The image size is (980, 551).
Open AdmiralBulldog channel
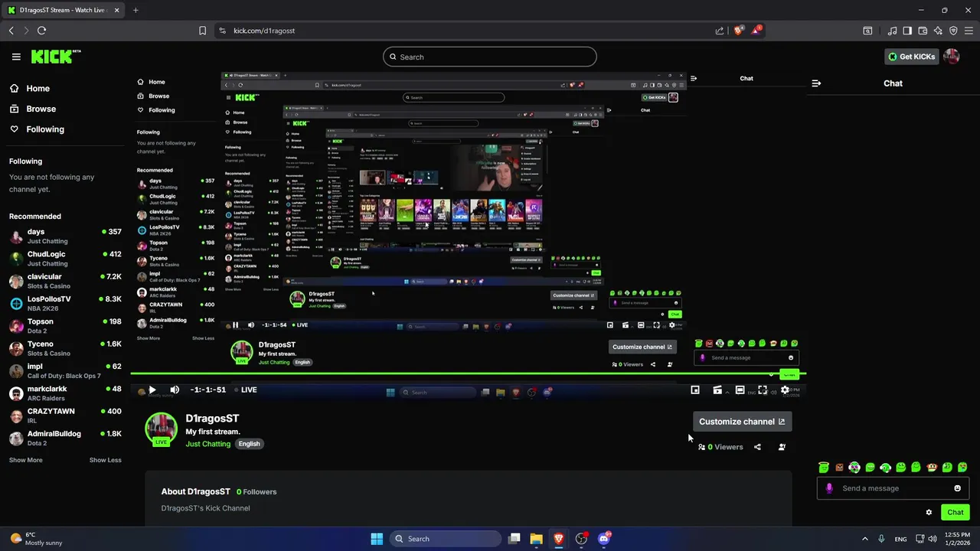[65, 438]
